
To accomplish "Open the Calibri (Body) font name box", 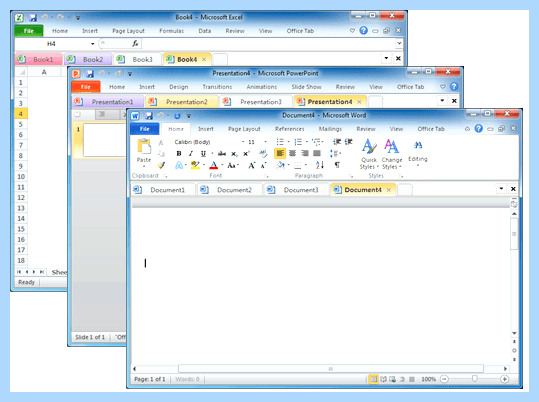I will 207,142.
